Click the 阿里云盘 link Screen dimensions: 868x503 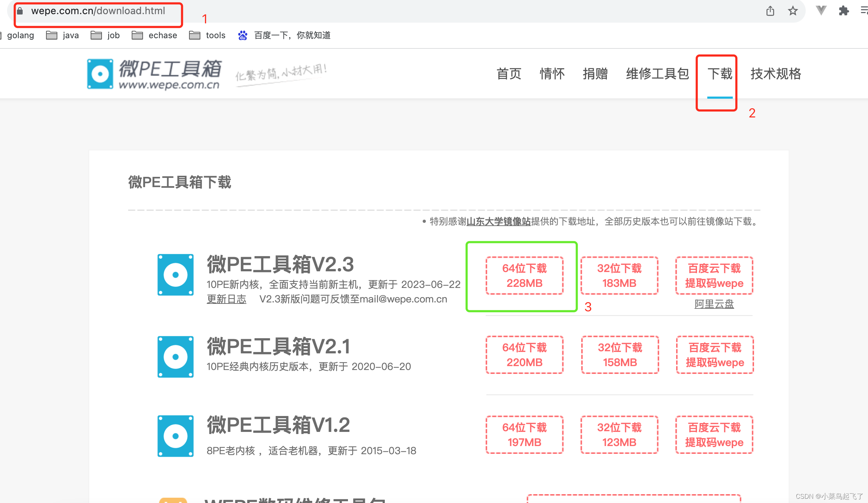pos(714,304)
